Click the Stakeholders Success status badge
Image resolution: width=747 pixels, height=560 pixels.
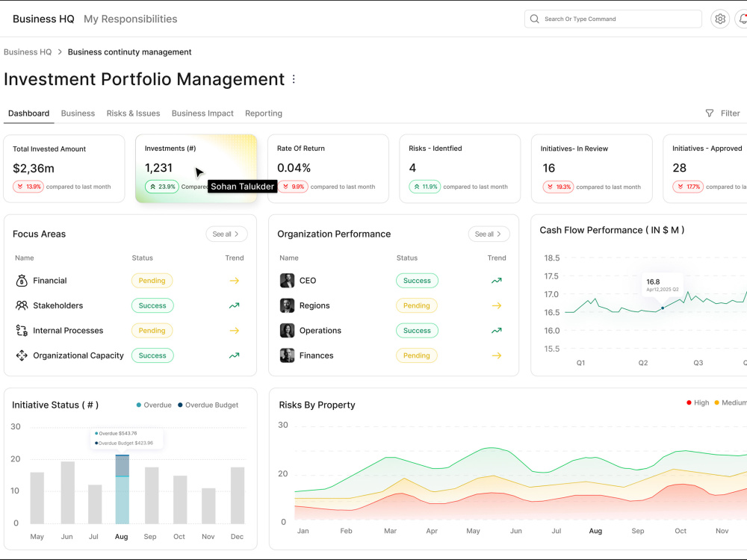pyautogui.click(x=152, y=305)
